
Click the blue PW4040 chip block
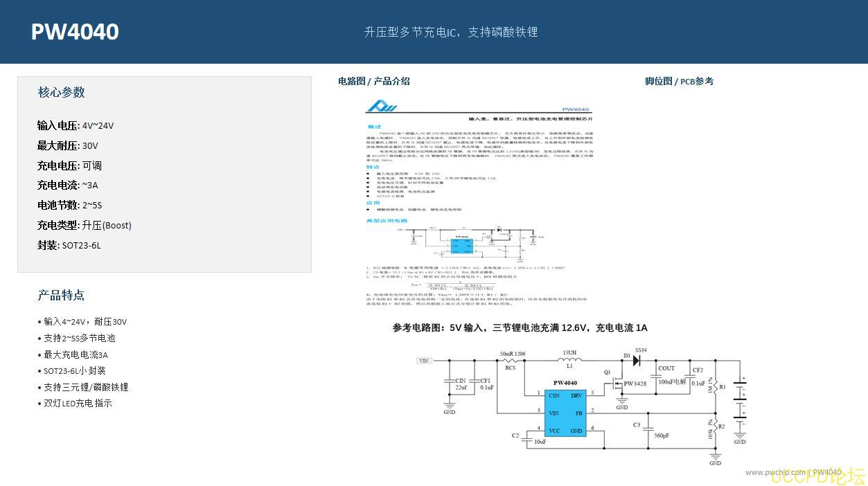[565, 413]
